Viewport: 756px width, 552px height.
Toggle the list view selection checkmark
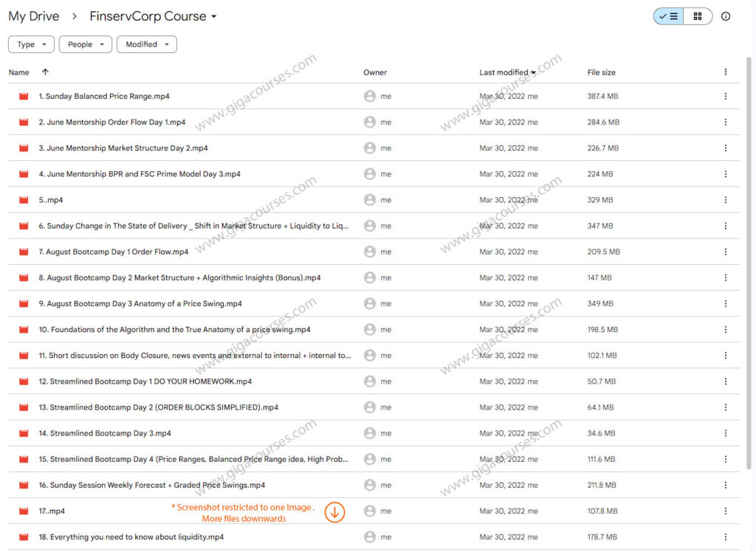coord(667,15)
